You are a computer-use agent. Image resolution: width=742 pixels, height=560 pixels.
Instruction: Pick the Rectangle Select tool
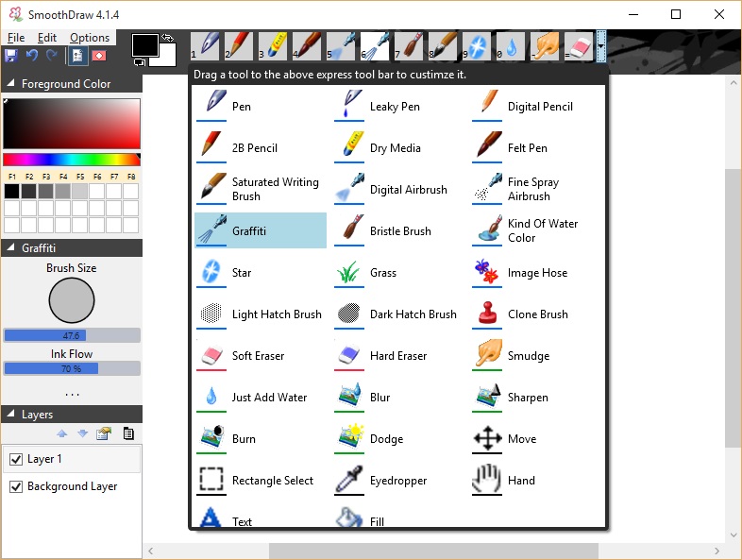pyautogui.click(x=261, y=481)
